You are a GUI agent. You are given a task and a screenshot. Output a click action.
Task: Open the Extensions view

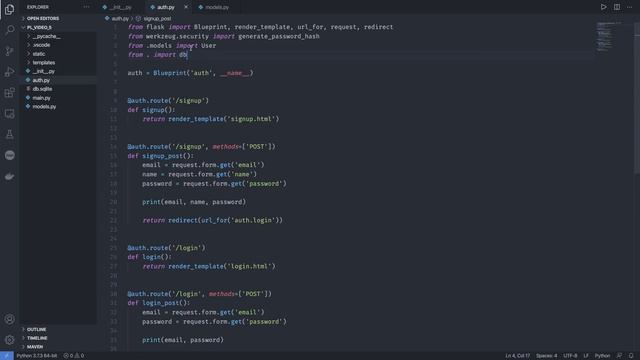(9, 93)
